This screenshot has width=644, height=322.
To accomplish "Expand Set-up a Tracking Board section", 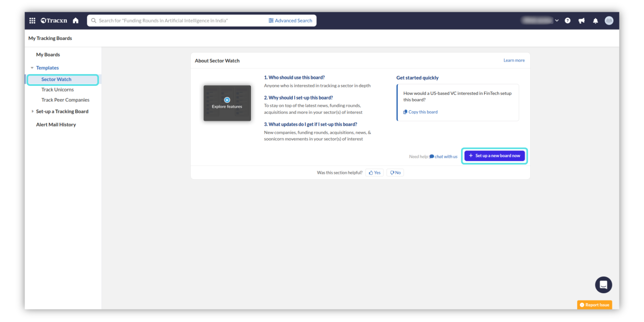I will [32, 111].
